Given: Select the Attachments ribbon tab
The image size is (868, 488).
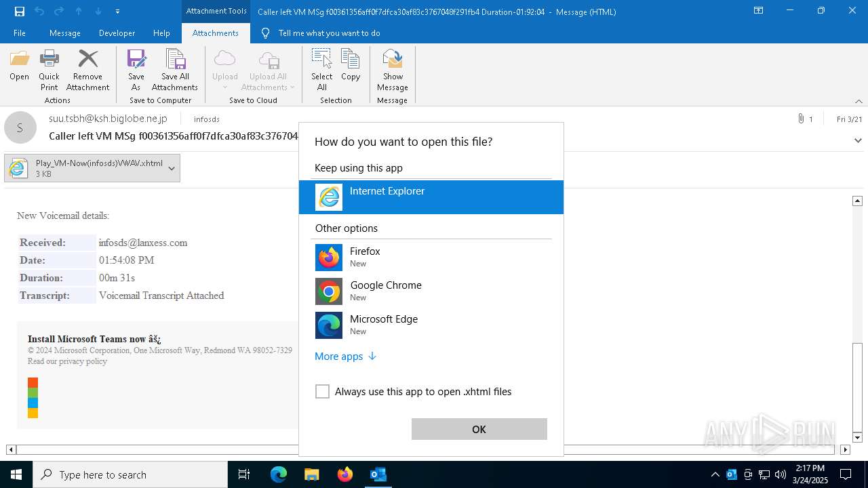Looking at the screenshot, I should click(216, 33).
